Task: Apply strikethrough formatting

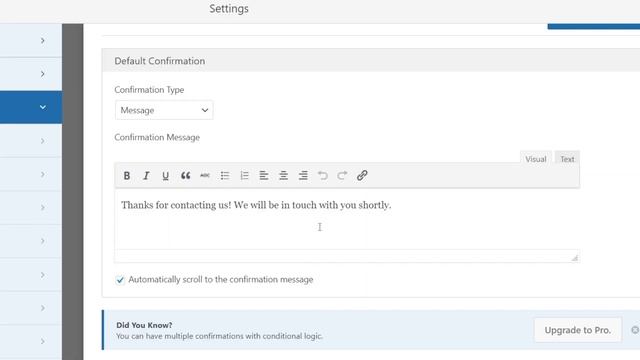Action: 205,176
